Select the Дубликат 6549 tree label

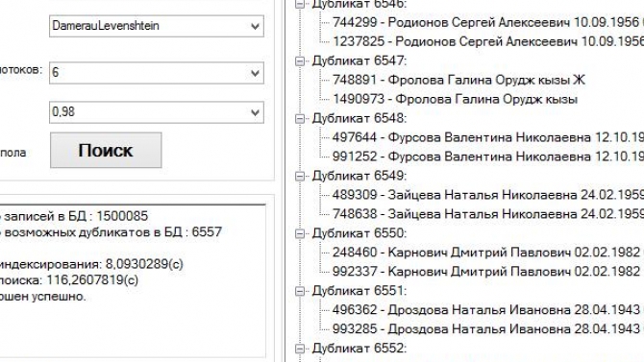[x=359, y=176]
